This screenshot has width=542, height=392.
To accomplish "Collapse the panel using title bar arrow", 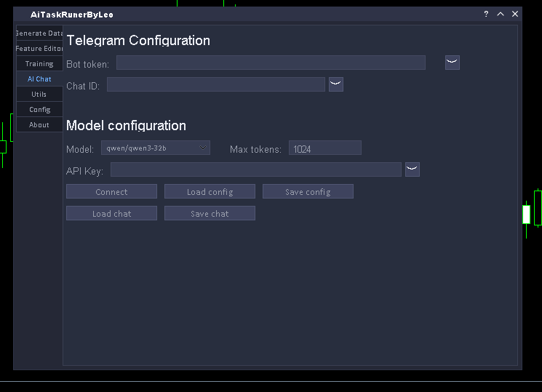I will click(501, 14).
